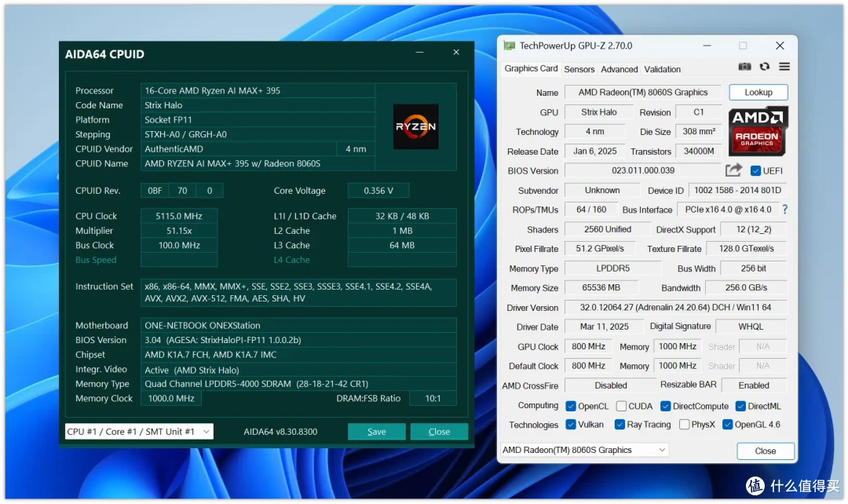Click the GPU Clock value 800 MHz
Image resolution: width=848 pixels, height=504 pixels.
point(588,346)
